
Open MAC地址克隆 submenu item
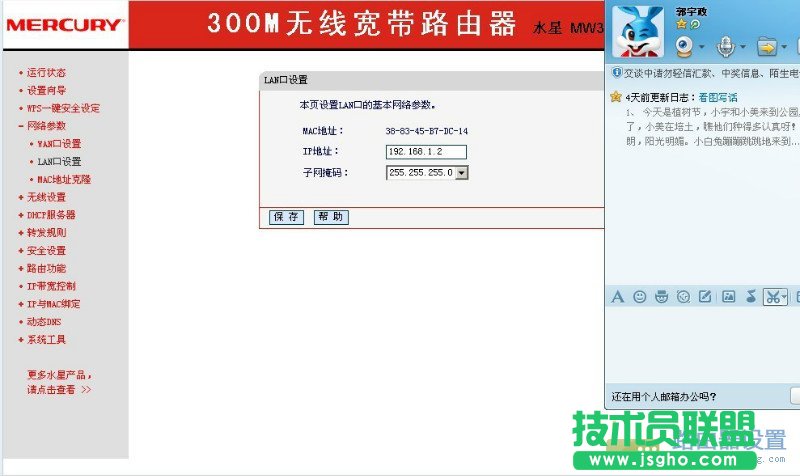[64, 180]
